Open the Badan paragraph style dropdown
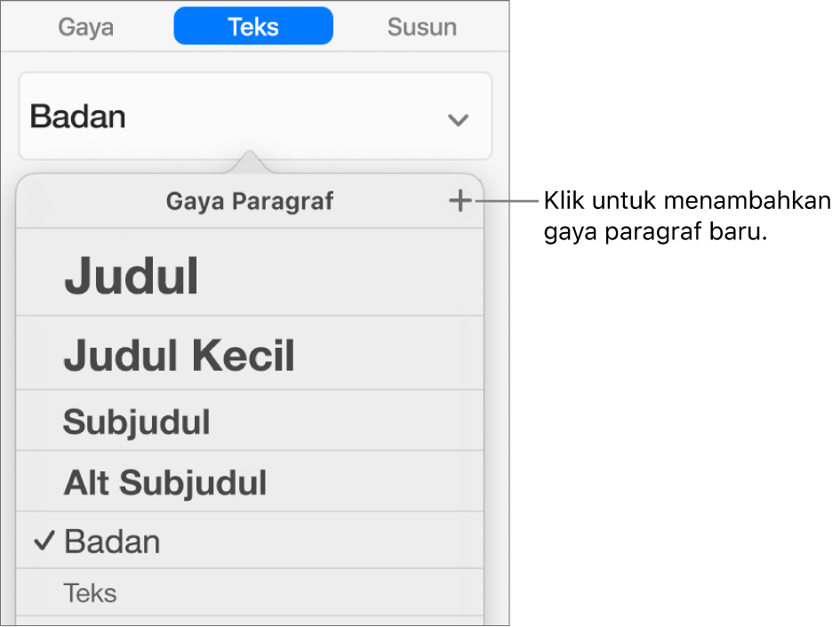840x627 pixels. [x=255, y=117]
